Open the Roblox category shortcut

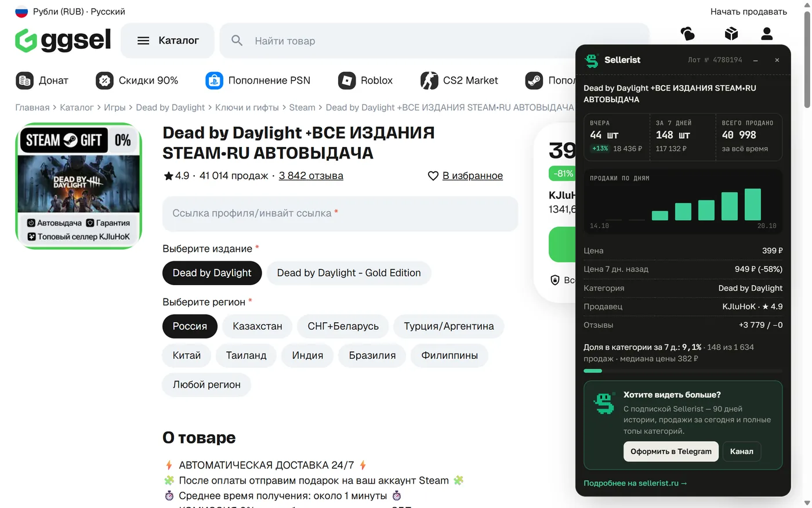pos(365,81)
